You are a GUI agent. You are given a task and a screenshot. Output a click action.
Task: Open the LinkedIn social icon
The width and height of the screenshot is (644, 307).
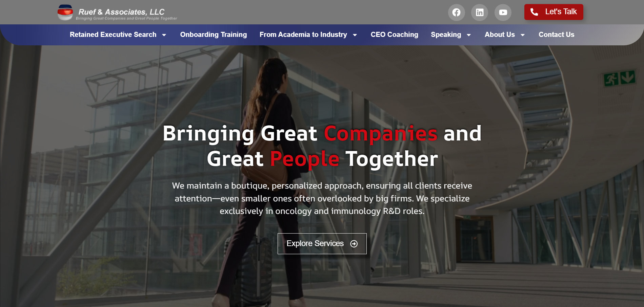480,13
